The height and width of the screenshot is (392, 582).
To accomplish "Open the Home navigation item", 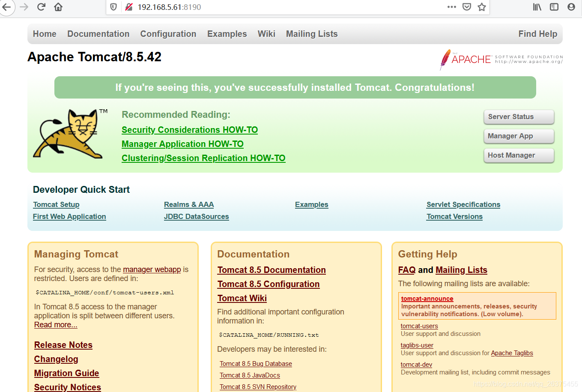I will pyautogui.click(x=45, y=34).
